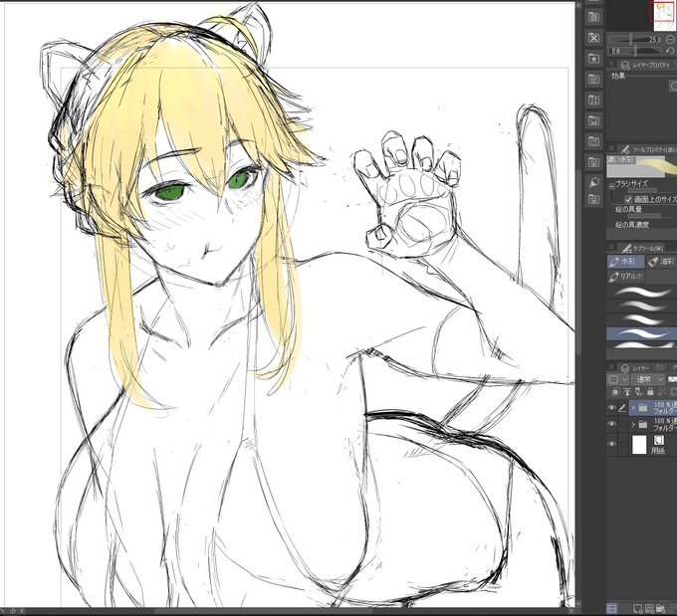Switch to the サブツール panel tab
Viewport: 677px width, 616px height.
642,248
